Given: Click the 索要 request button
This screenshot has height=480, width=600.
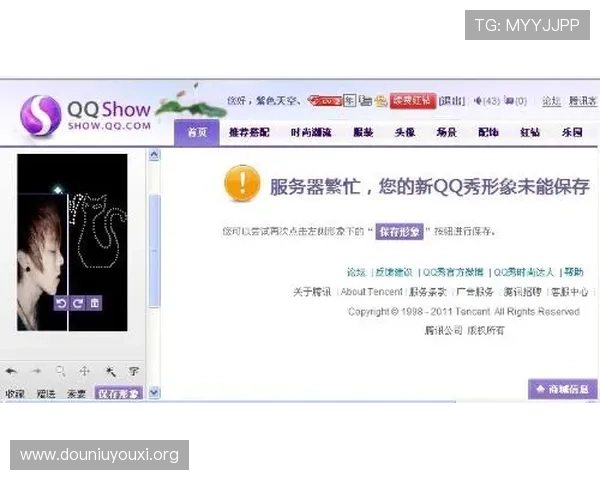Looking at the screenshot, I should coord(77,394).
